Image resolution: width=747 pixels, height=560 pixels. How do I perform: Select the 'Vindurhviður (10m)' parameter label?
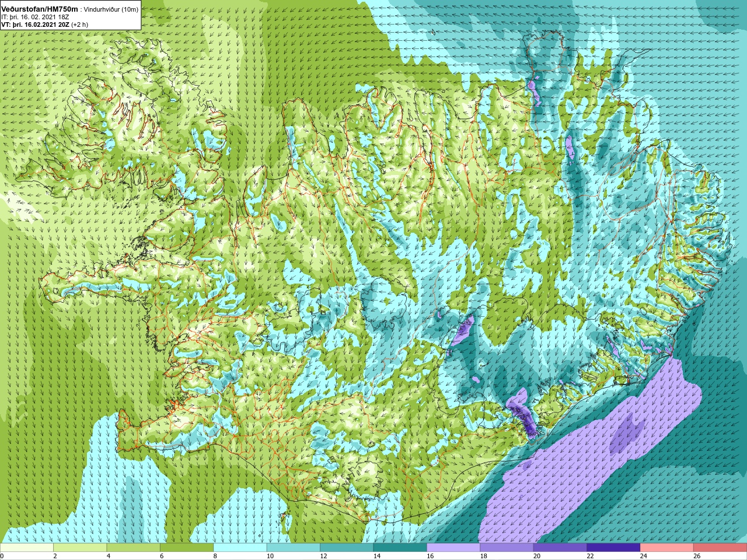(111, 9)
